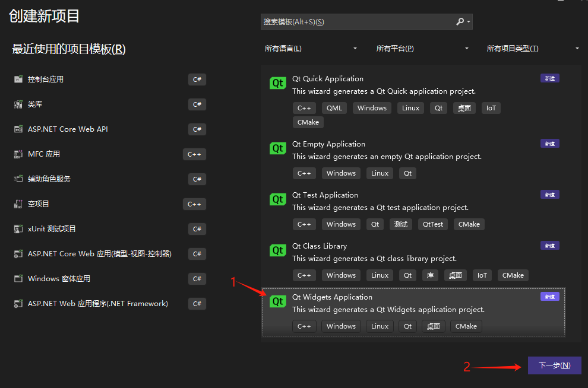
Task: Open the 所有平台 platform filter dropdown
Action: (422, 49)
